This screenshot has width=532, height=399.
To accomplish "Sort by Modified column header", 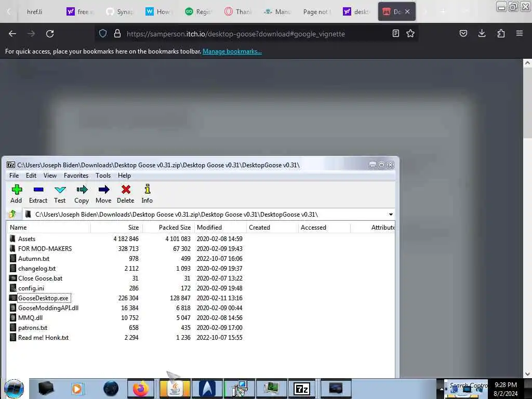I will click(220, 228).
